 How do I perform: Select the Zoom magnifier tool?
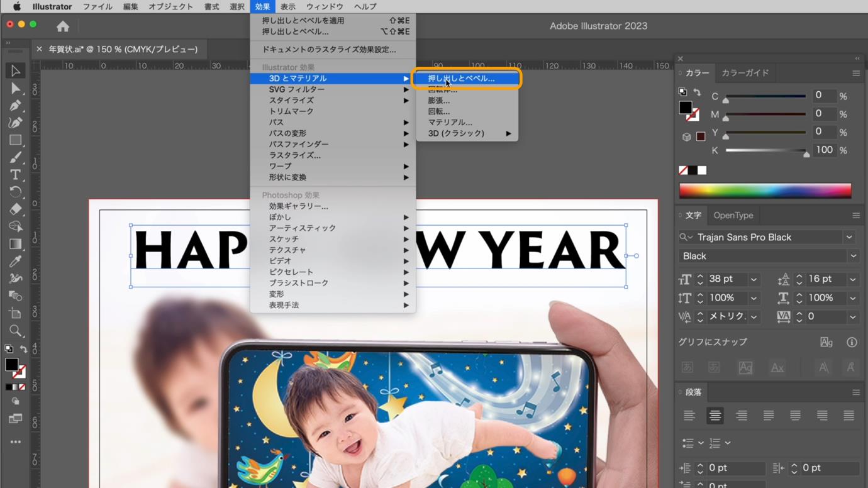coord(15,331)
